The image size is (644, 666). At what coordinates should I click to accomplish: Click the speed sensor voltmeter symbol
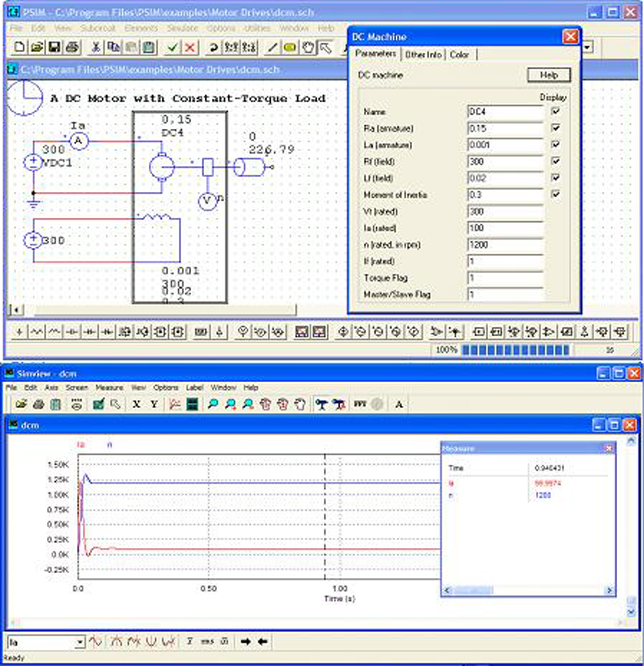click(208, 200)
